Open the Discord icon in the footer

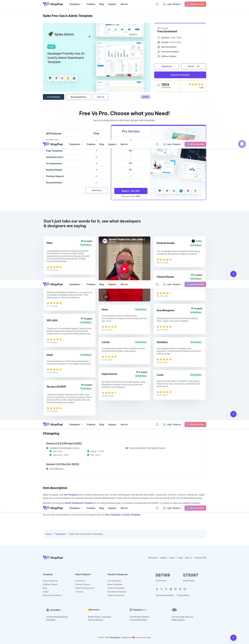coord(185,589)
